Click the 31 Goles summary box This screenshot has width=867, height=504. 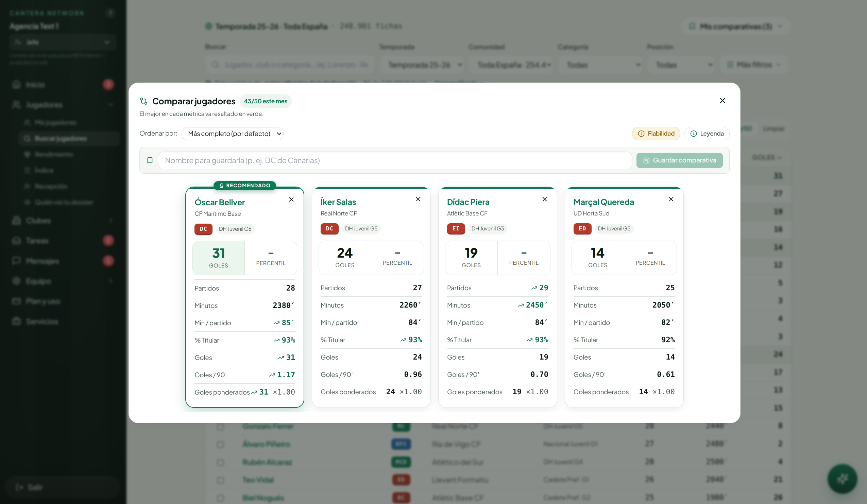[x=219, y=258]
